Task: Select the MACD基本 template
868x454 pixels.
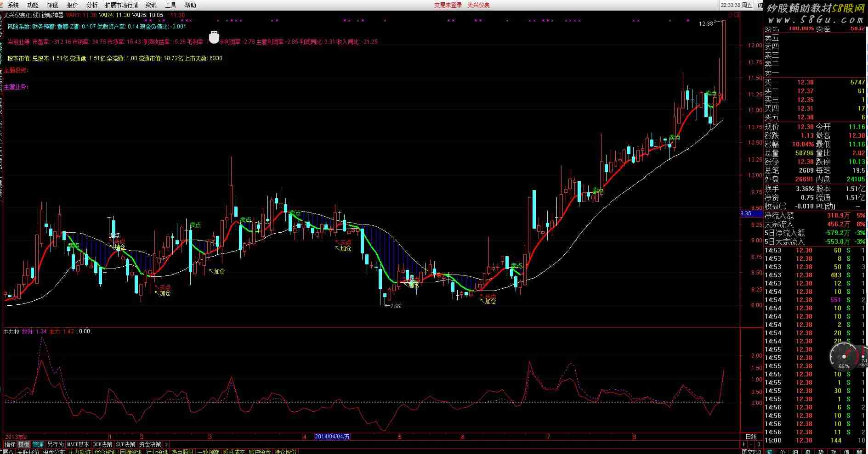Action: (x=78, y=444)
